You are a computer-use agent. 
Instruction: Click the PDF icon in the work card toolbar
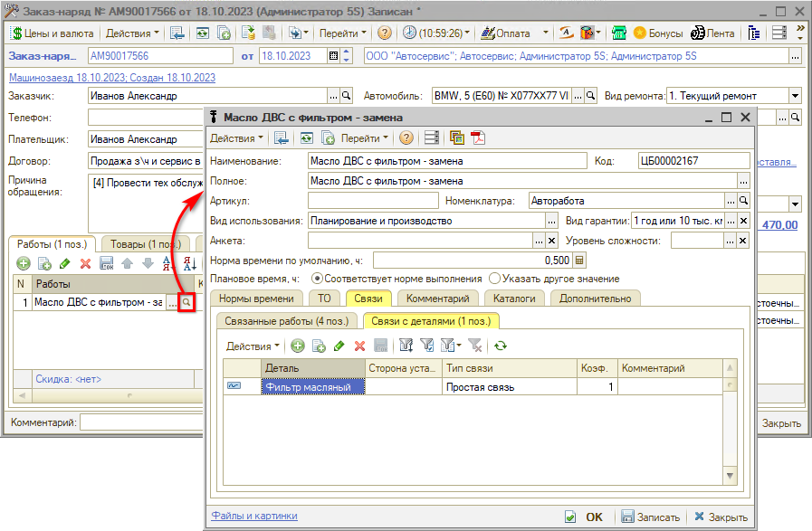(477, 137)
